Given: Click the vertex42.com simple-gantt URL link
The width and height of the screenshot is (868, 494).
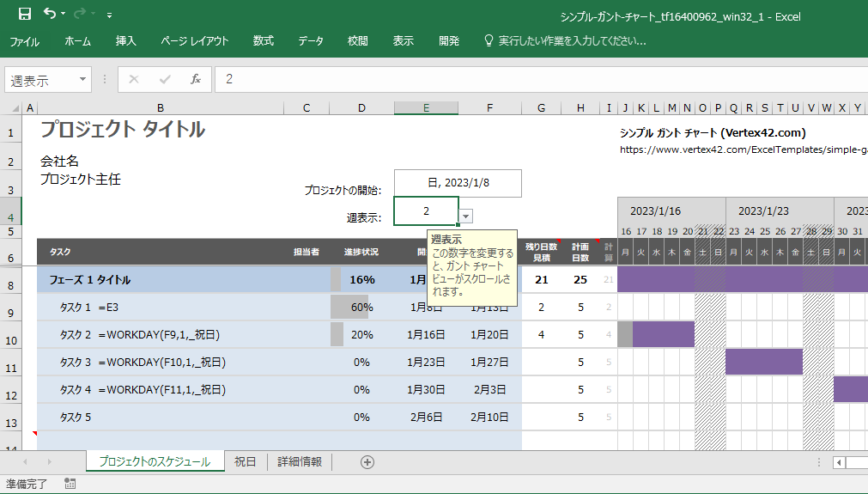Looking at the screenshot, I should (x=744, y=149).
